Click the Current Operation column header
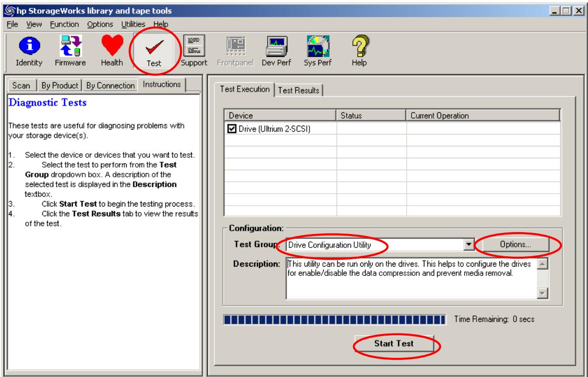The height and width of the screenshot is (377, 588). point(483,115)
